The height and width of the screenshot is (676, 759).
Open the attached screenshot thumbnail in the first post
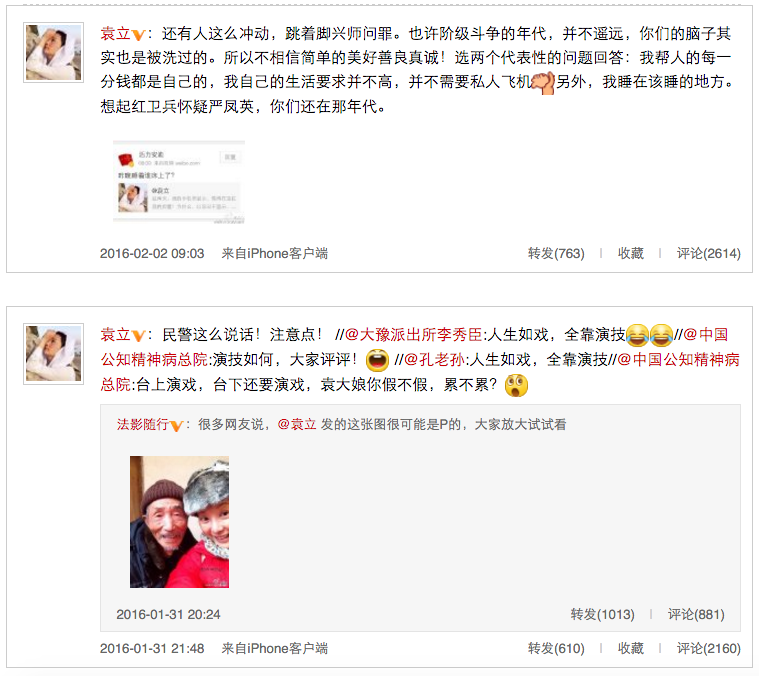[x=179, y=182]
